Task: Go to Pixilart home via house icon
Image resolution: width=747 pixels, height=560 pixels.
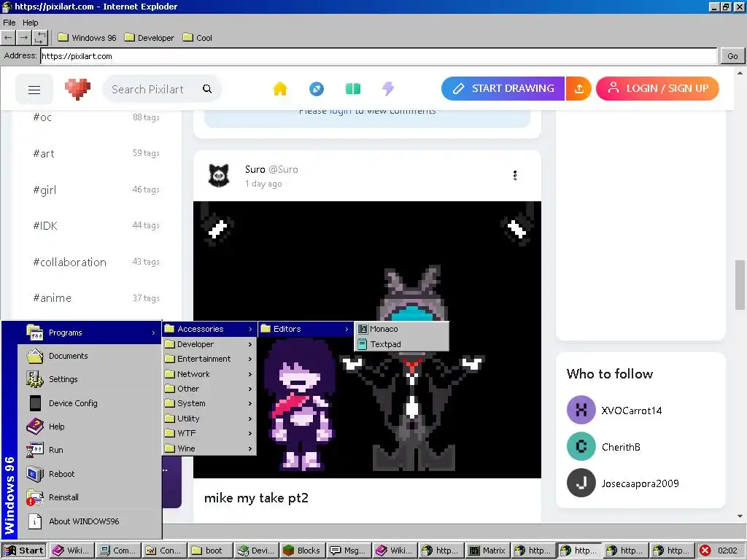Action: pos(280,88)
